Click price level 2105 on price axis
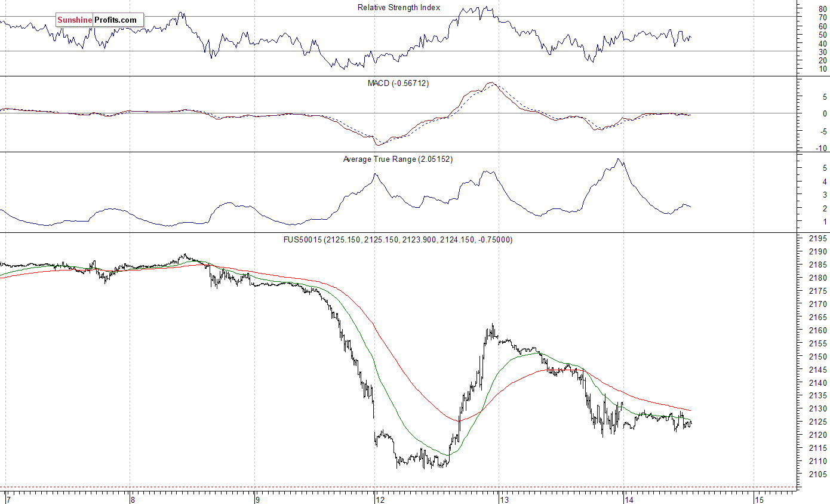This screenshot has width=830, height=504. [818, 475]
